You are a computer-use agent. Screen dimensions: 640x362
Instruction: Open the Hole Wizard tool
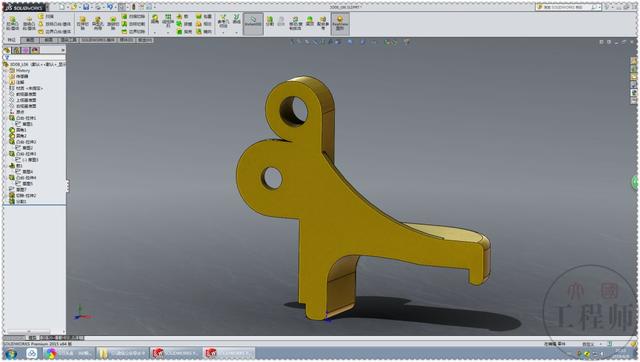[98, 23]
